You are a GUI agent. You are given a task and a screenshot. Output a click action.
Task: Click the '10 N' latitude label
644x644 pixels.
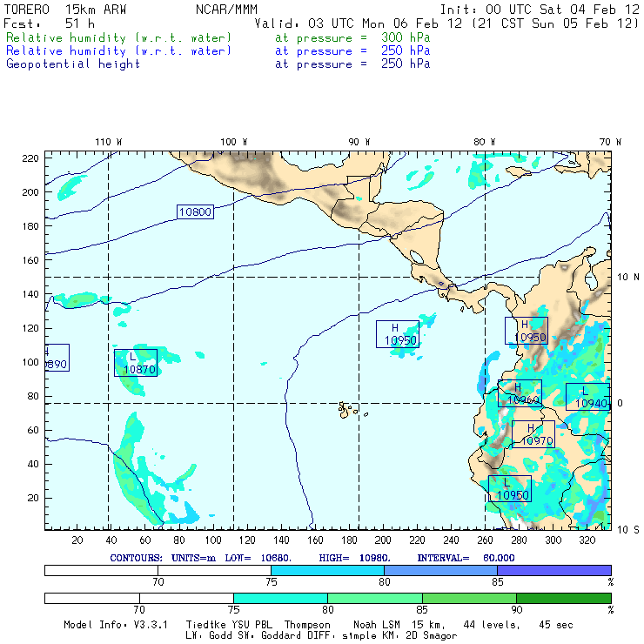click(x=628, y=278)
